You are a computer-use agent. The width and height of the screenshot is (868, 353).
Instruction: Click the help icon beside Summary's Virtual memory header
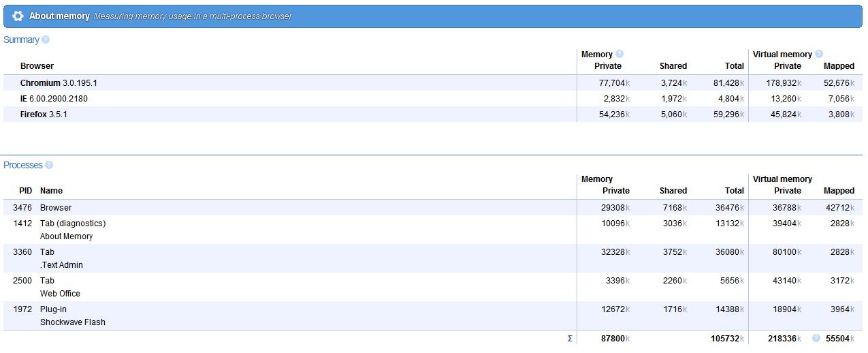click(x=819, y=54)
